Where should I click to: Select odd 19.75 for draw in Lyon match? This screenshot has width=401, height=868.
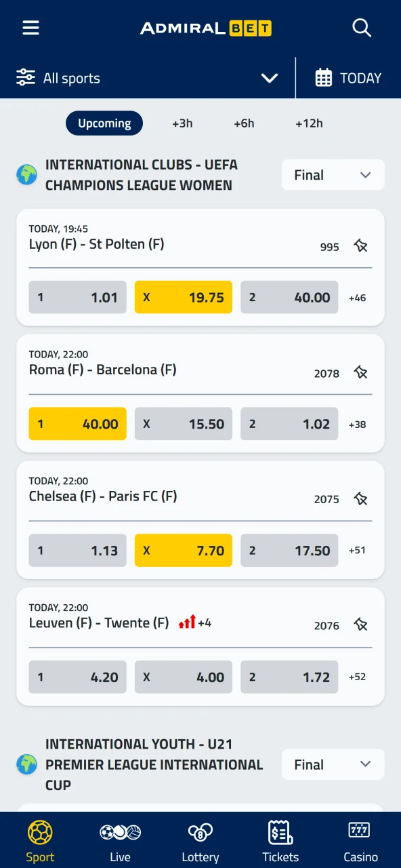[x=183, y=297]
